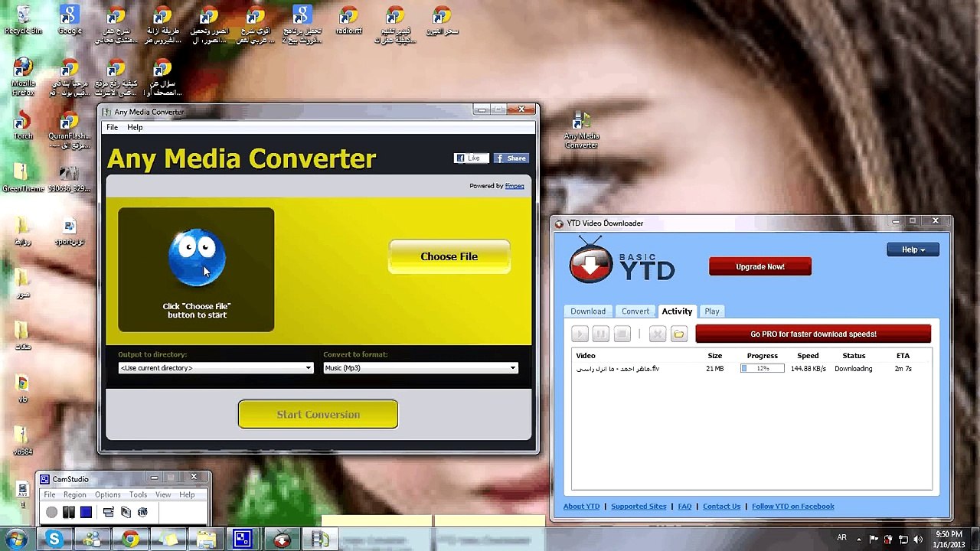Open Options menu in CamStudio

[x=107, y=494]
